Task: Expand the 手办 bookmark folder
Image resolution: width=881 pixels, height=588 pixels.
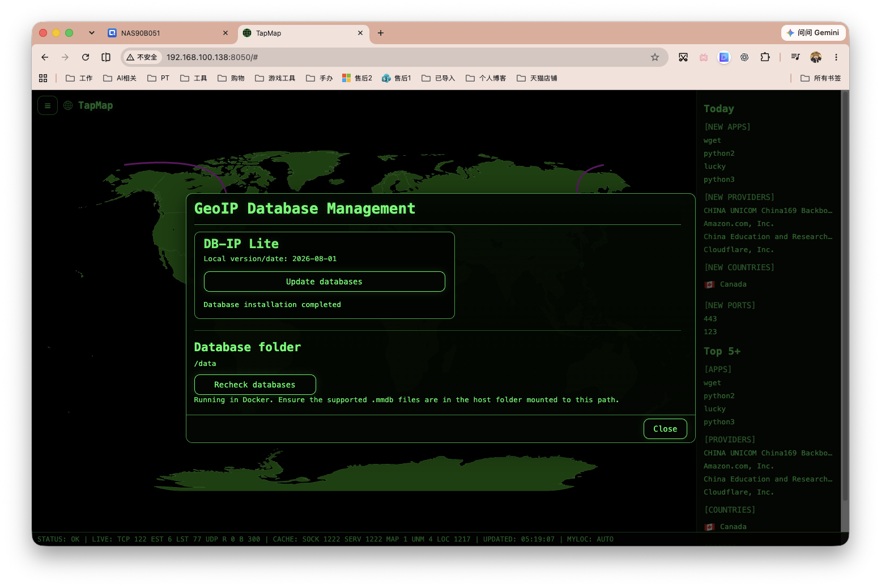Action: (320, 78)
